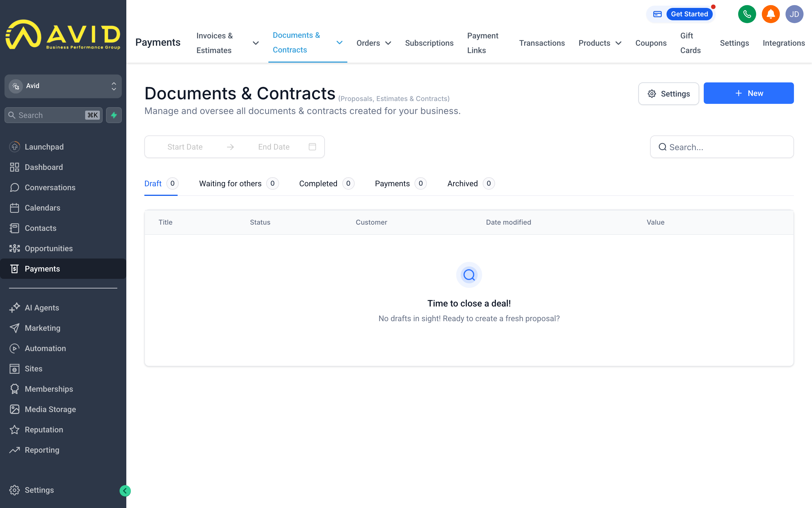Open the JD user avatar menu
Viewport: 812px width, 508px height.
coord(794,14)
